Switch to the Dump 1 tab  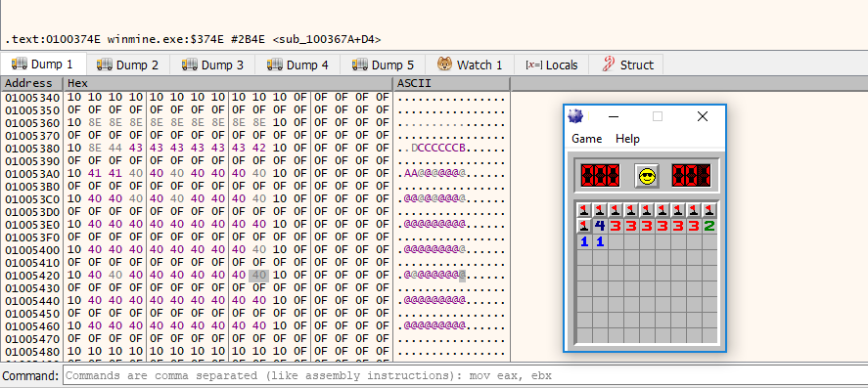pos(43,65)
